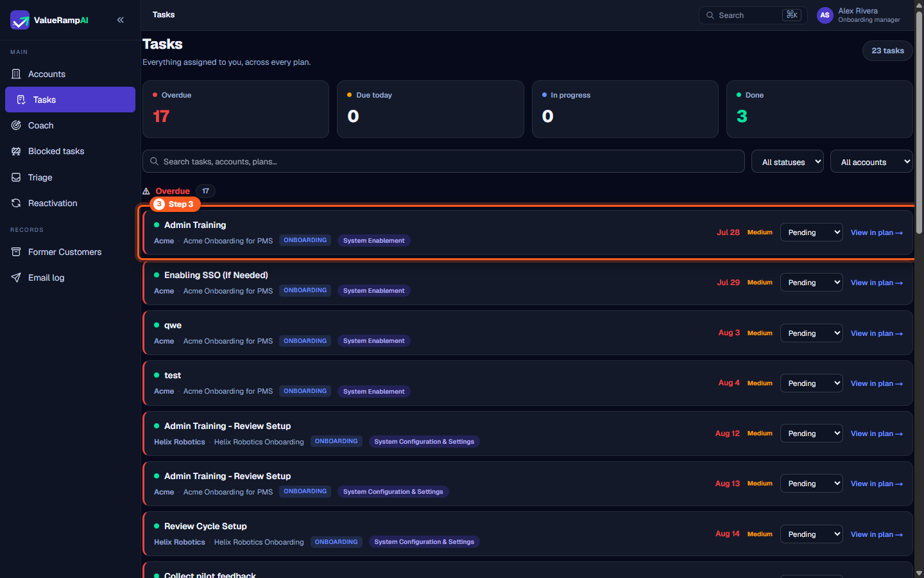This screenshot has width=924, height=578.
Task: View test task in plan
Action: (x=877, y=383)
